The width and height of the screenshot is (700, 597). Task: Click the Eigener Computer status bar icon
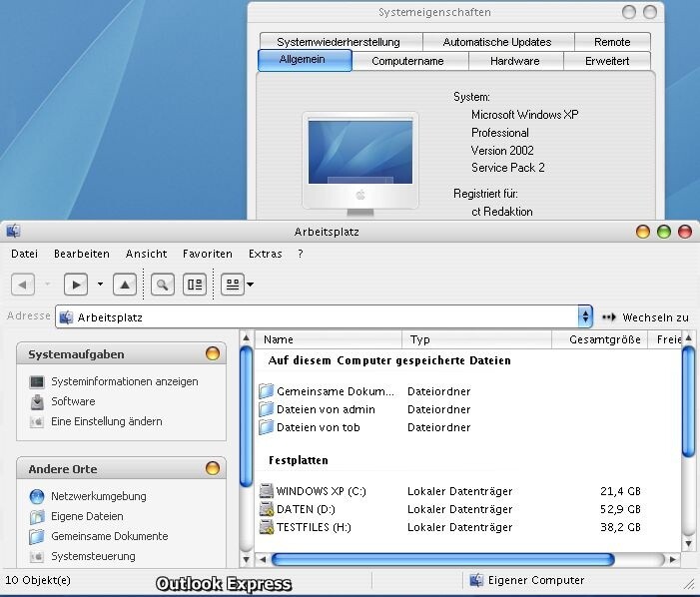click(476, 580)
